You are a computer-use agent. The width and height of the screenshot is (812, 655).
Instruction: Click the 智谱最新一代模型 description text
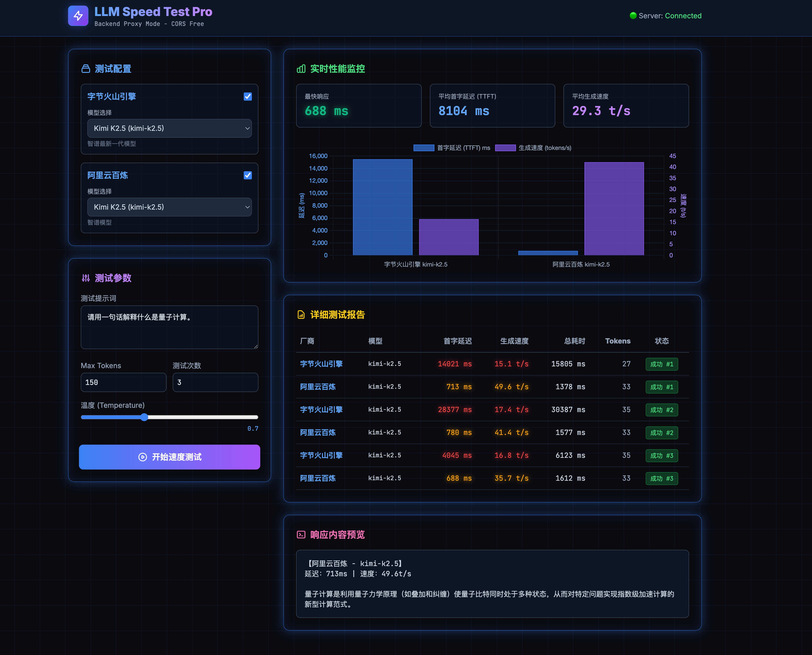pyautogui.click(x=111, y=144)
